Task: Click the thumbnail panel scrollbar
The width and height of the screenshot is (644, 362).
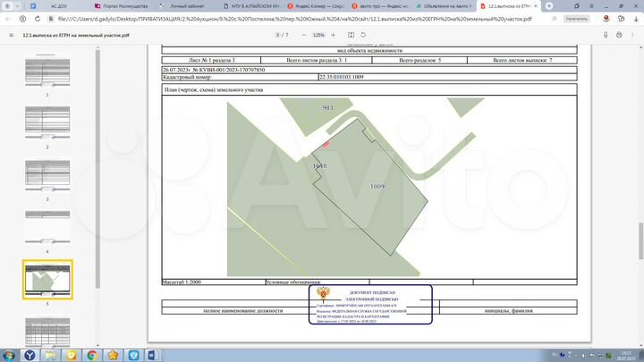Action: (x=97, y=168)
